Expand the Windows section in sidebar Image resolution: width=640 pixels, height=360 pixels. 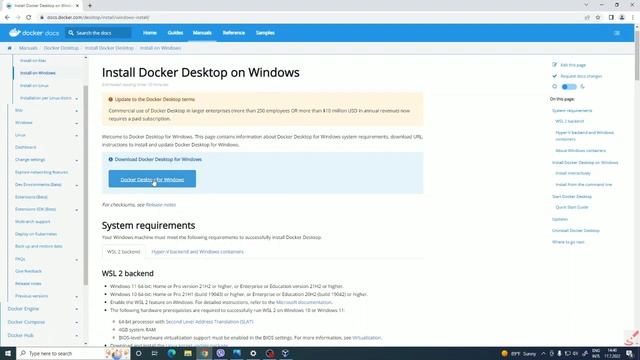pyautogui.click(x=76, y=123)
